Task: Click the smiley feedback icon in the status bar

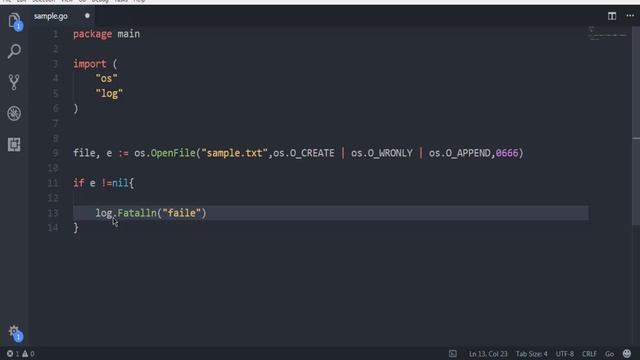Action: pyautogui.click(x=627, y=353)
